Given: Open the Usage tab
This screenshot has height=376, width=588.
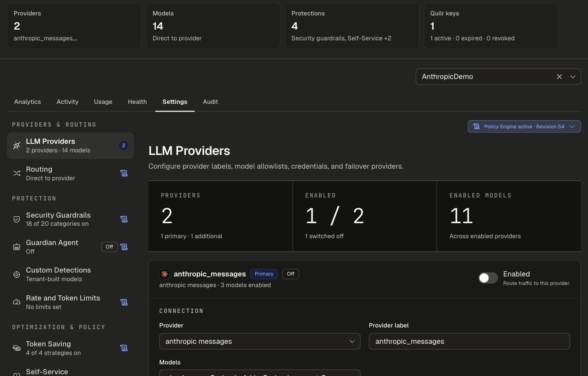Looking at the screenshot, I should [x=103, y=102].
